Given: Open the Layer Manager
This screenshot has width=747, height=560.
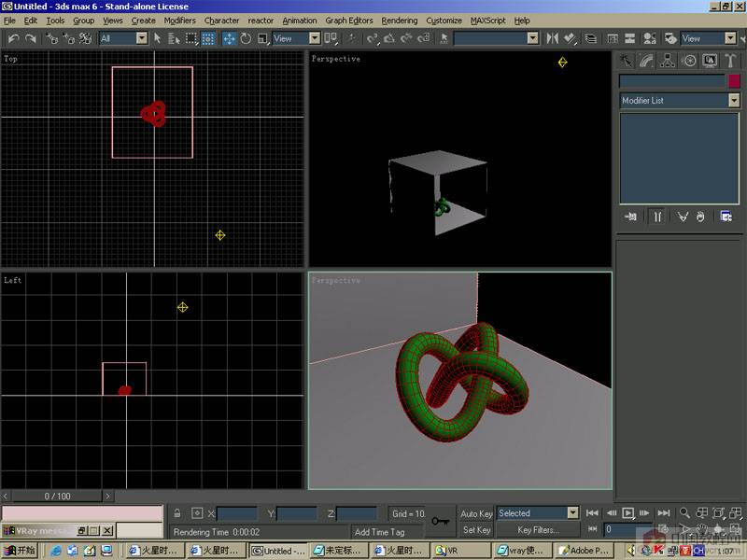Looking at the screenshot, I should click(591, 38).
